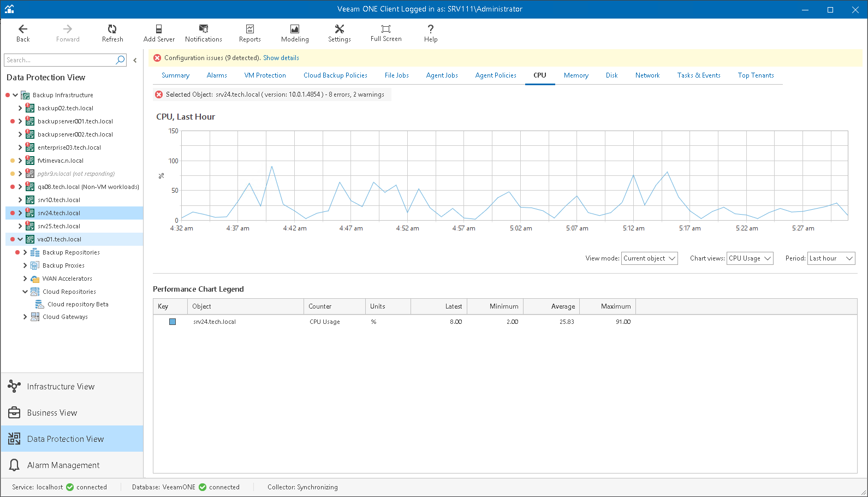Open Infrastructure View
The image size is (868, 497).
click(72, 387)
